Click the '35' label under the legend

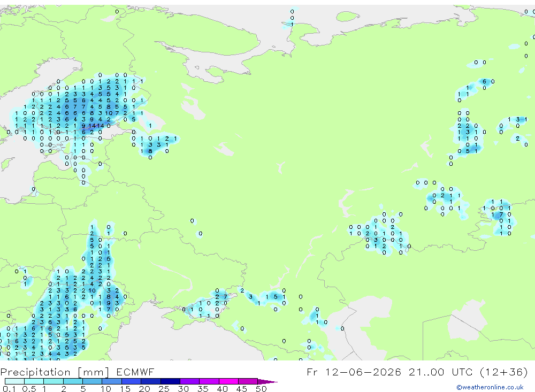[203, 389]
